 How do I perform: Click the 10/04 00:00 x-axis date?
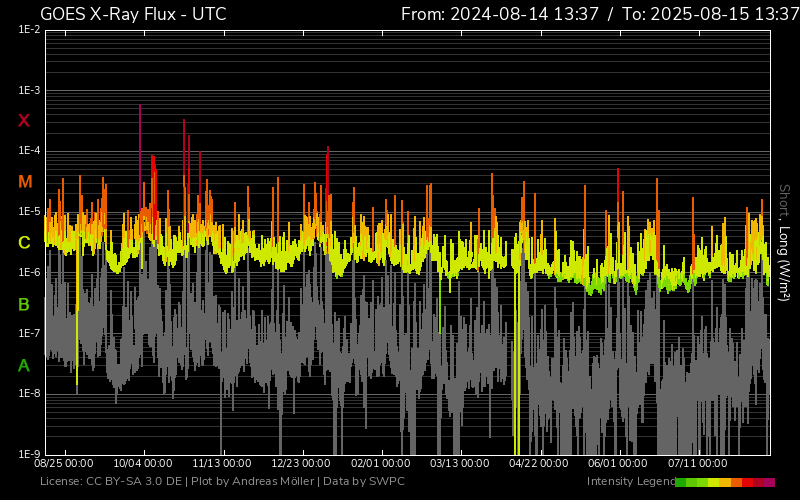point(143,464)
